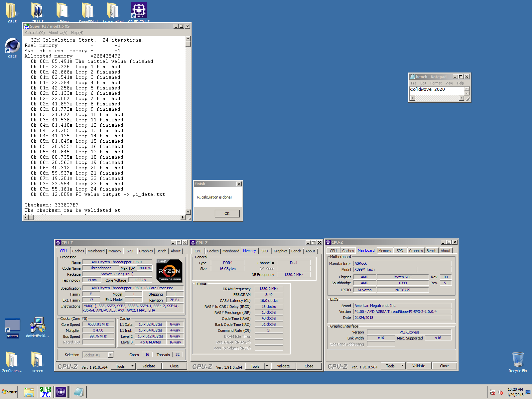Switch to the Super PI taskbar icon
This screenshot has width=532, height=399.
pyautogui.click(x=46, y=392)
